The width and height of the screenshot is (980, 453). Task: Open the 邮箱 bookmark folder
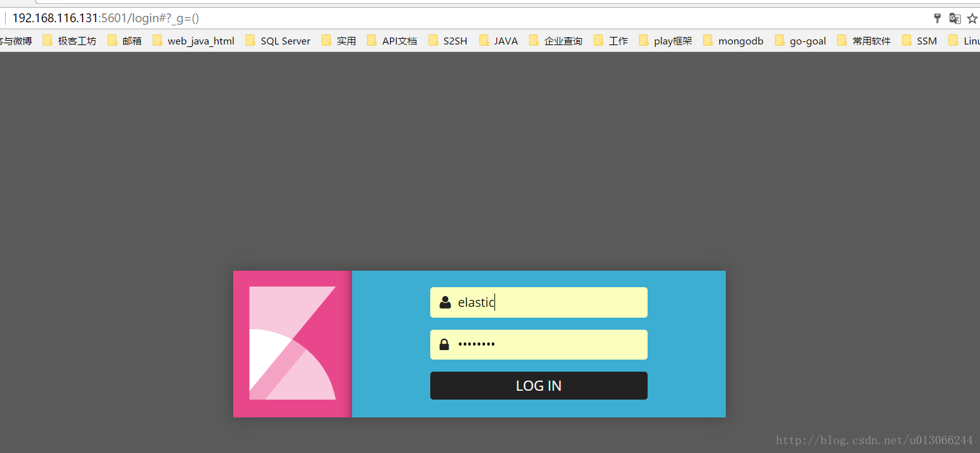(x=125, y=41)
